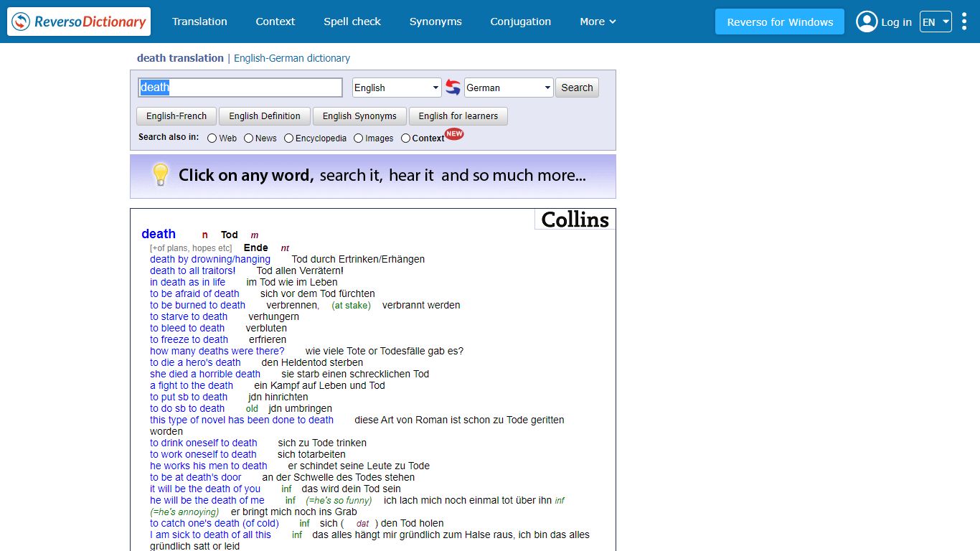Select the Web radio button
Screen dimensions: 980x551
pyautogui.click(x=212, y=138)
